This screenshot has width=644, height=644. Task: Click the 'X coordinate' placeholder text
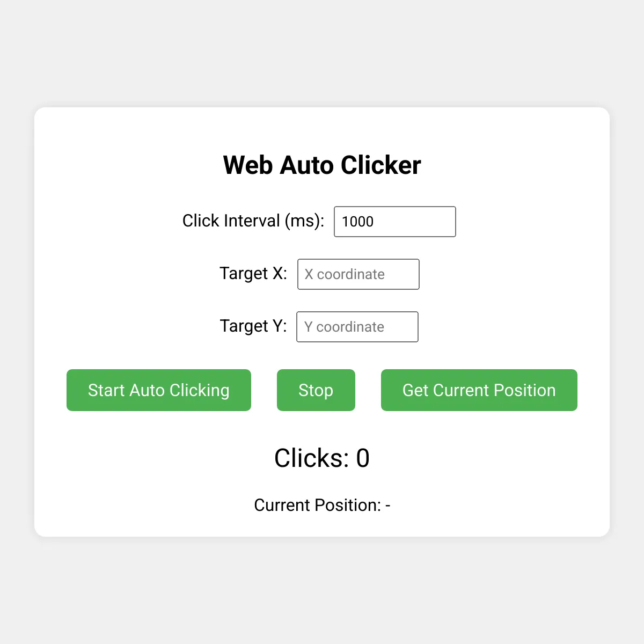tap(345, 274)
